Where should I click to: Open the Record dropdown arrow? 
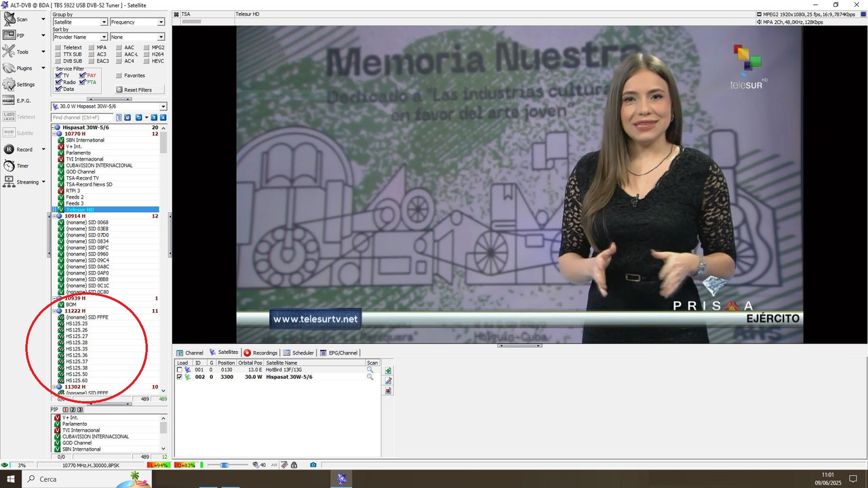coord(43,149)
